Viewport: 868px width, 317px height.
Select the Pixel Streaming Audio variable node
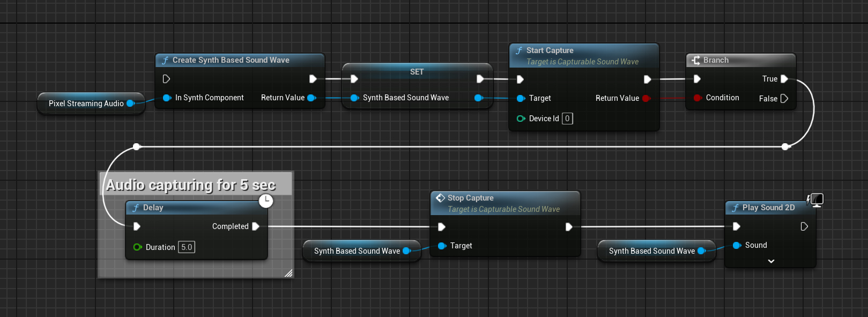click(x=91, y=104)
